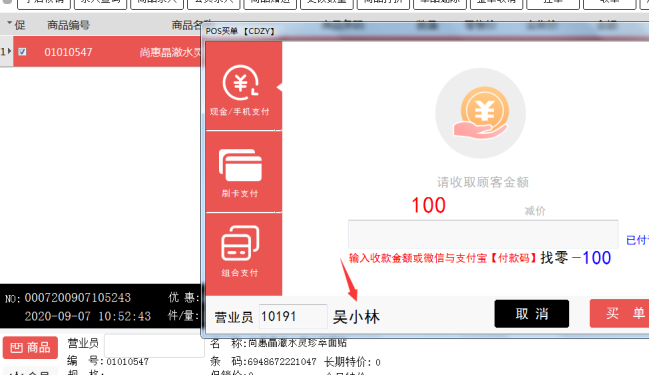Open the 促 column header dropdown arrow

tap(9, 24)
